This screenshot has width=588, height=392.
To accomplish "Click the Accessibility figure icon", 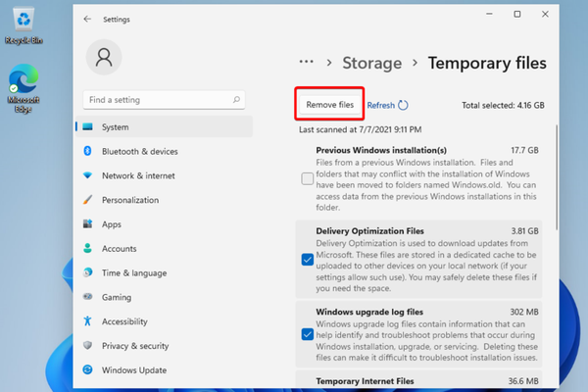I will [88, 321].
